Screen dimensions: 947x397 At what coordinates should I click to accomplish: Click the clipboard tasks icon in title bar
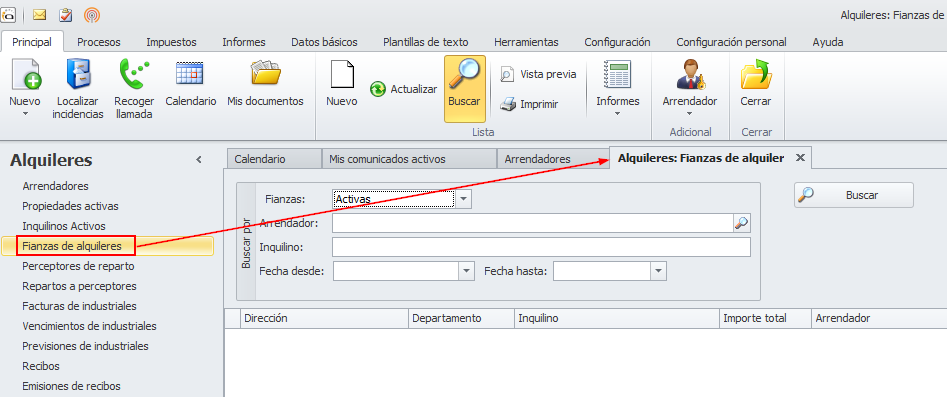click(66, 14)
